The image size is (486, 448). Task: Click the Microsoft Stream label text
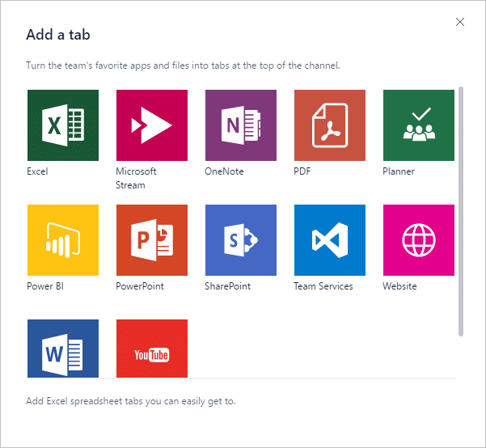click(x=136, y=178)
